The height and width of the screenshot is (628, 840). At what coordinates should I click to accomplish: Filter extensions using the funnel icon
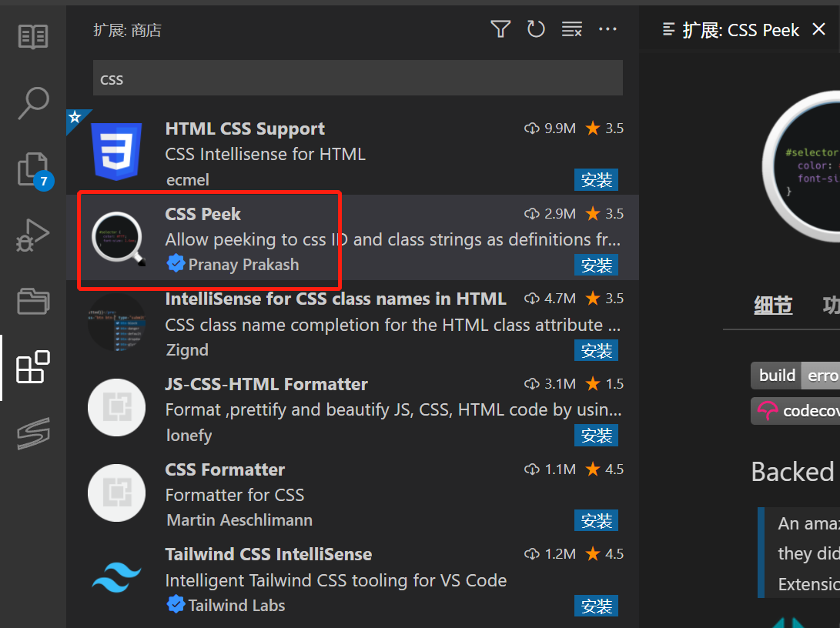pyautogui.click(x=500, y=30)
